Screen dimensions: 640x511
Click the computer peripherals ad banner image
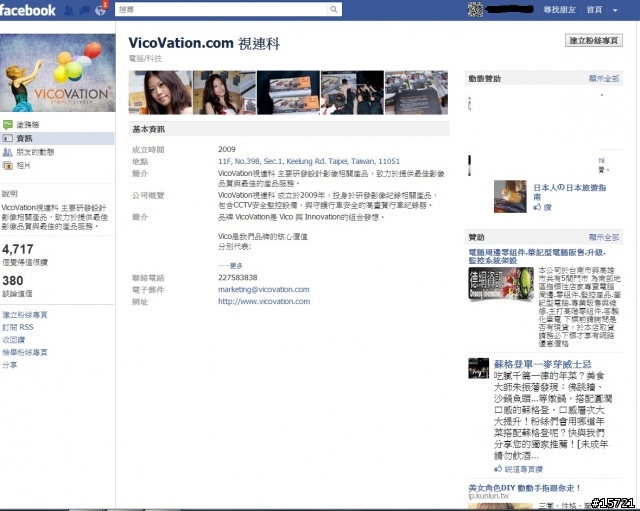click(501, 283)
